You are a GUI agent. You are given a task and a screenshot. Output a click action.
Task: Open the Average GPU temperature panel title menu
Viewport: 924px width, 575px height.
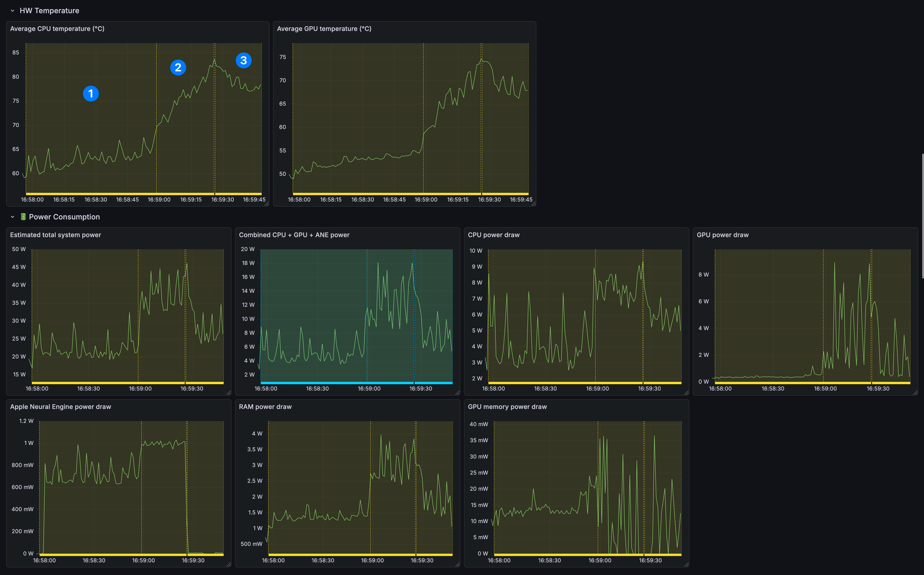coord(324,29)
